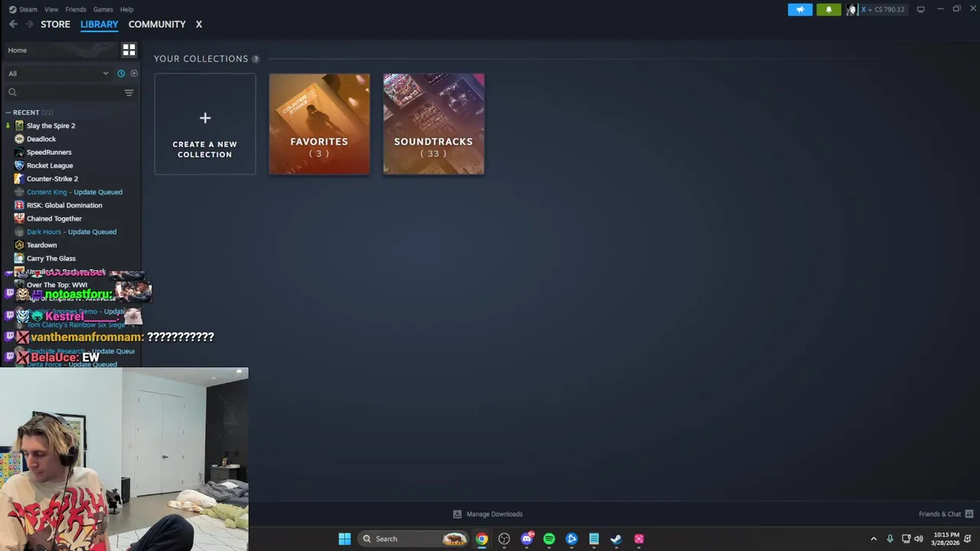Open the All games filter dropdown

(x=59, y=73)
